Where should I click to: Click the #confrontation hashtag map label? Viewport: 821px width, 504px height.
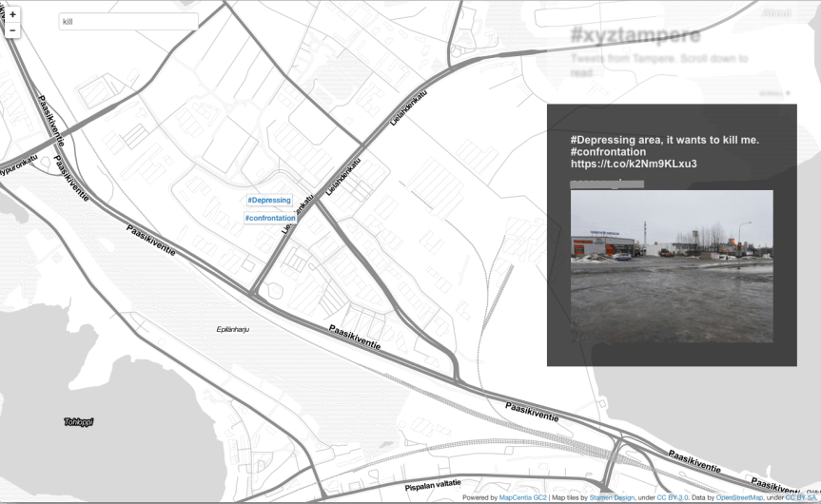tap(270, 218)
